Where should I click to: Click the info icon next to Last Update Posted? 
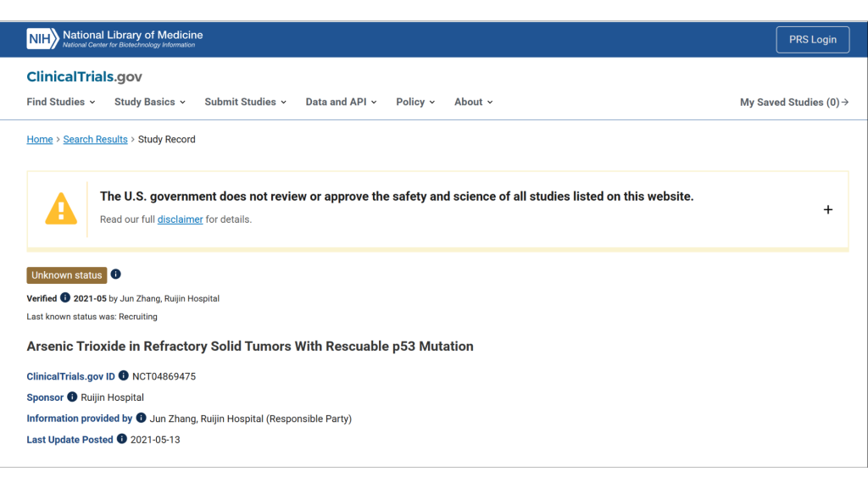coord(122,440)
